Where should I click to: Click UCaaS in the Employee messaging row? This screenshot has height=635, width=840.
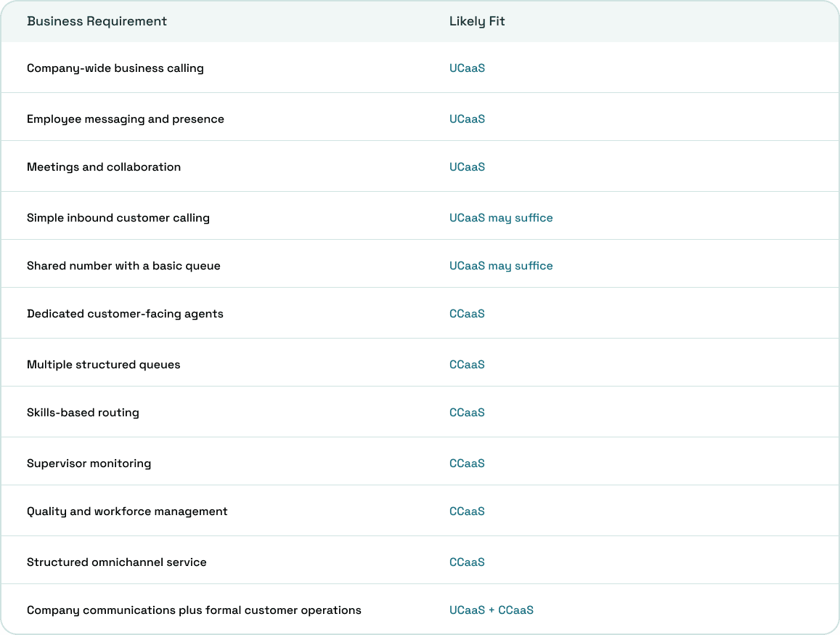click(467, 119)
